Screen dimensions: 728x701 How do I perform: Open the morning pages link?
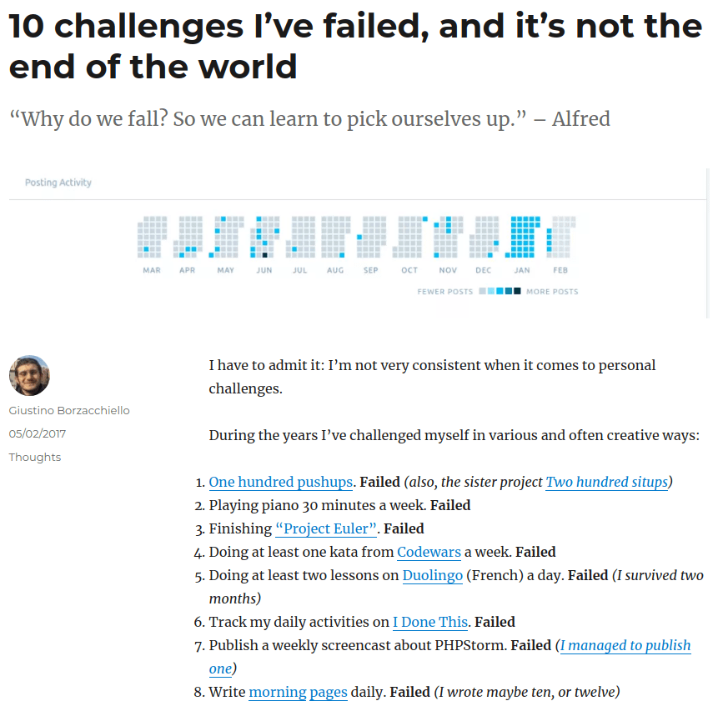coord(298,692)
